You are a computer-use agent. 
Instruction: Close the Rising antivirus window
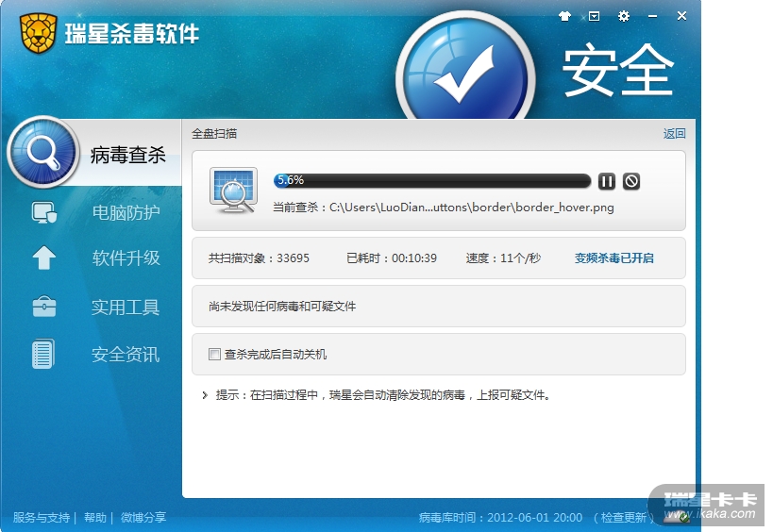(681, 16)
